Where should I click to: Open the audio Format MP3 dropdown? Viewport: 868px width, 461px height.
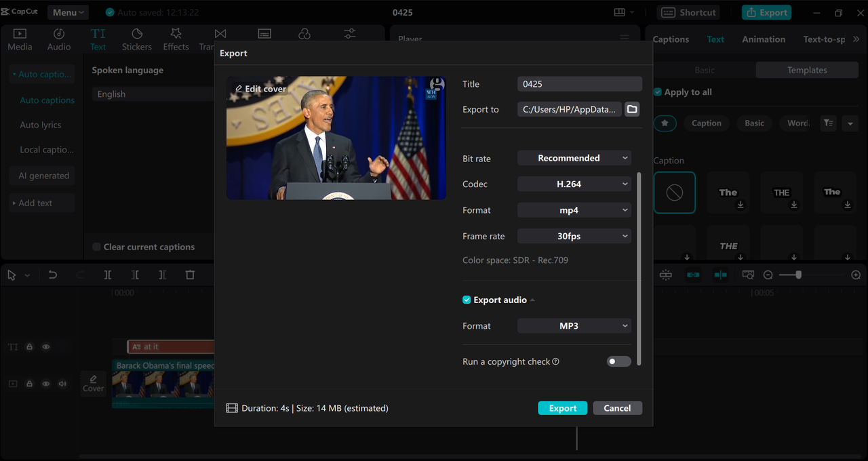coord(574,326)
